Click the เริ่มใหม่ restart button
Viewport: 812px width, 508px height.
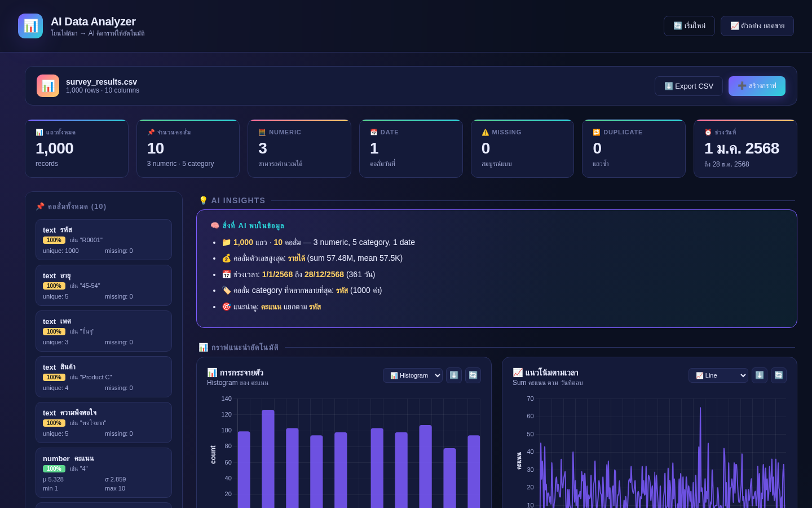coord(689,26)
